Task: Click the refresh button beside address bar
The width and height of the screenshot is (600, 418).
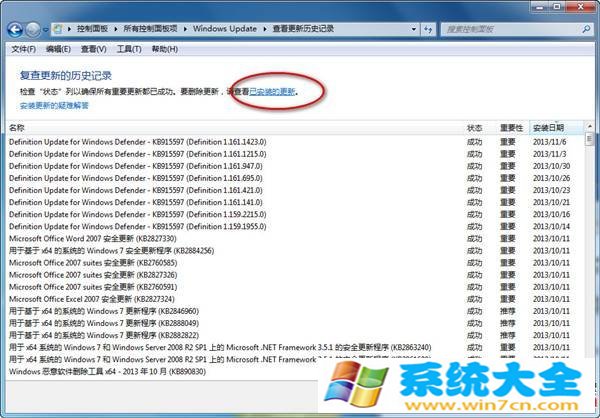Action: [x=428, y=29]
